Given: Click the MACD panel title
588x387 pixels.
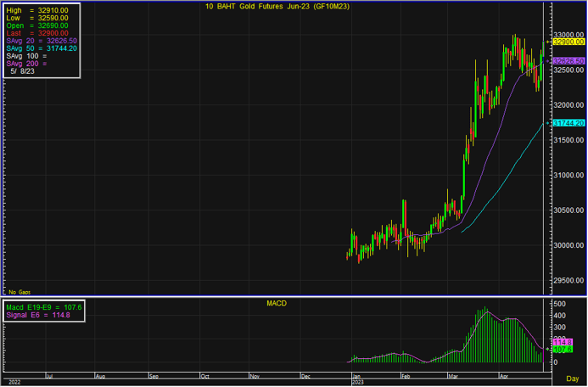Looking at the screenshot, I should pos(278,301).
